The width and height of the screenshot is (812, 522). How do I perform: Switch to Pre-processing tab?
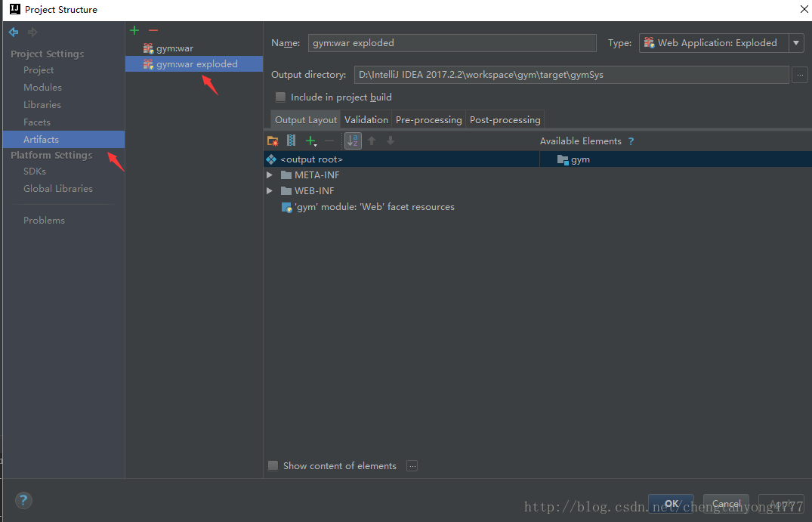pyautogui.click(x=429, y=119)
